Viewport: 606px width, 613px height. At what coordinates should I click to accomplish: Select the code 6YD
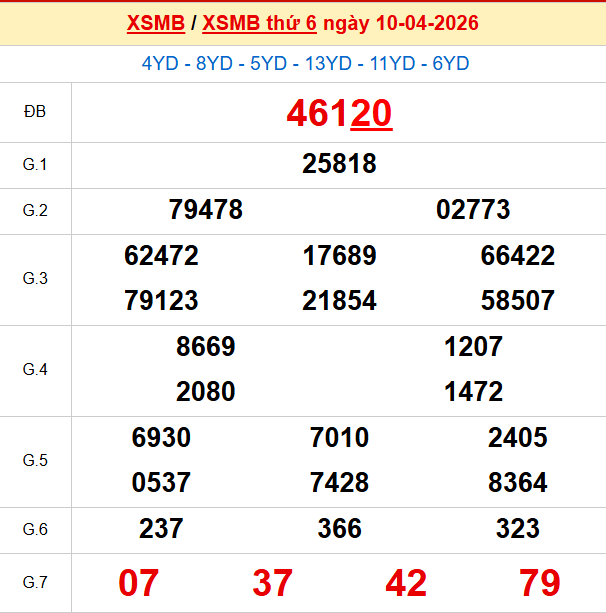pyautogui.click(x=450, y=63)
